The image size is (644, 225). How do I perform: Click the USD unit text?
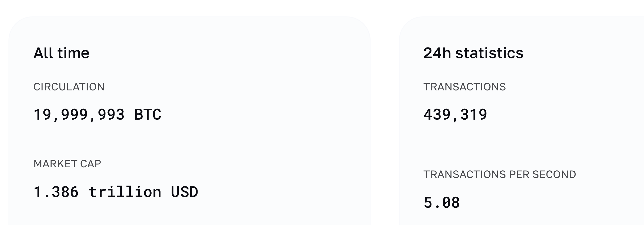184,192
